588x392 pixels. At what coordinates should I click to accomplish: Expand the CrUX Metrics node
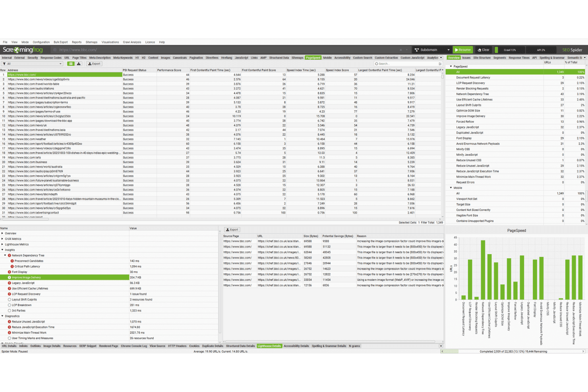click(2, 239)
